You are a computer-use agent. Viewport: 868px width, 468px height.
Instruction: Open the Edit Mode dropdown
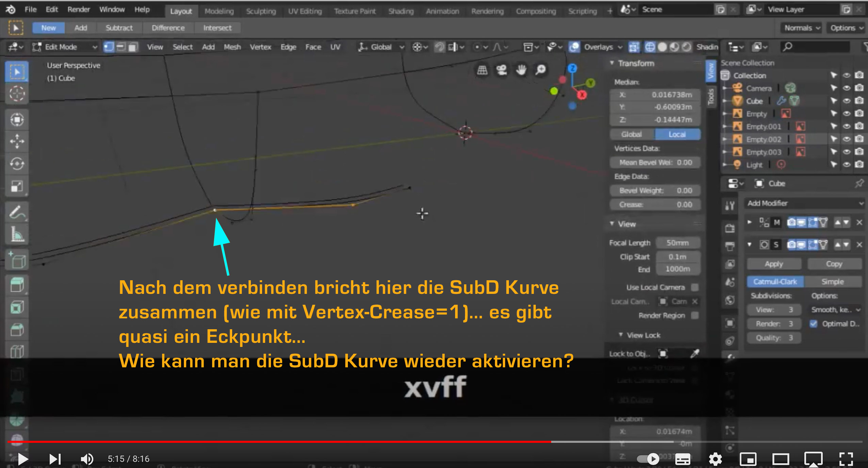(65, 47)
